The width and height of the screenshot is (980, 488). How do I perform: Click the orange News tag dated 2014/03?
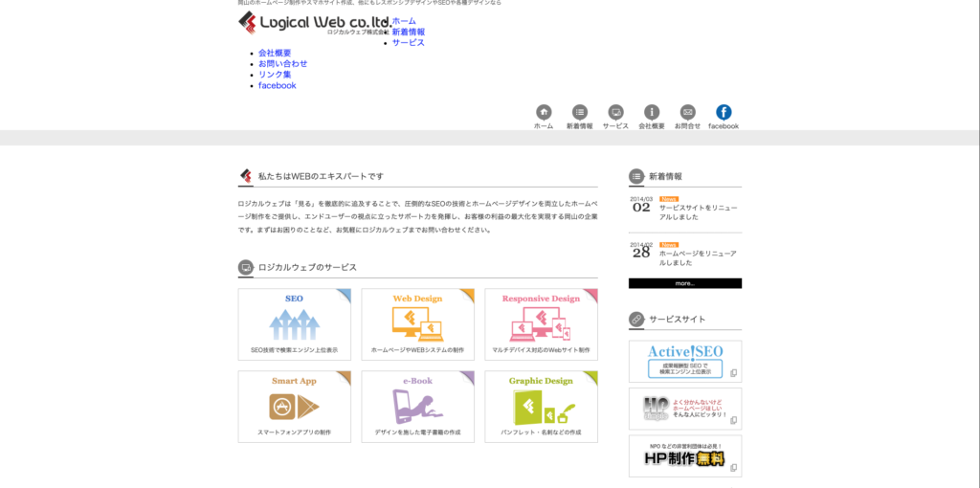[669, 199]
